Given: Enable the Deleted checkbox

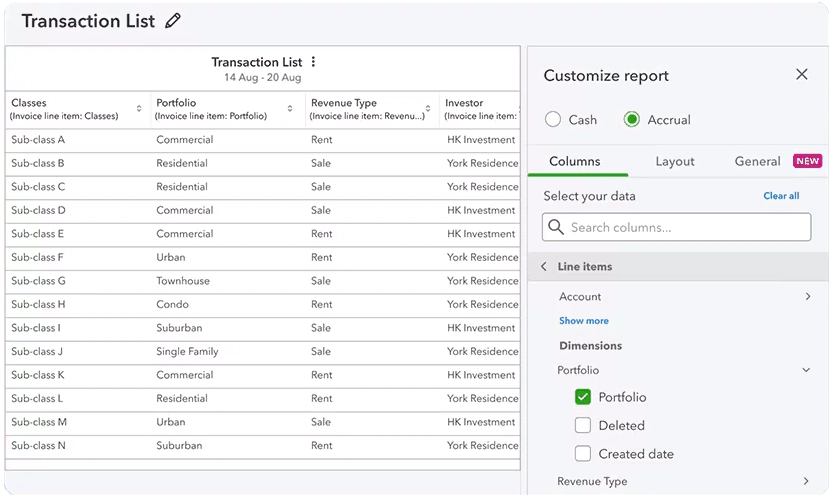Looking at the screenshot, I should click(583, 425).
